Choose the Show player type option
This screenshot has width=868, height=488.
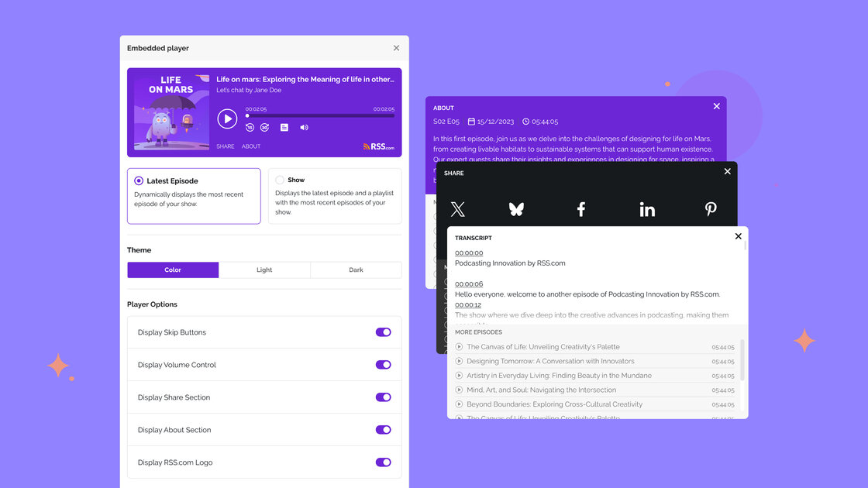tap(280, 180)
